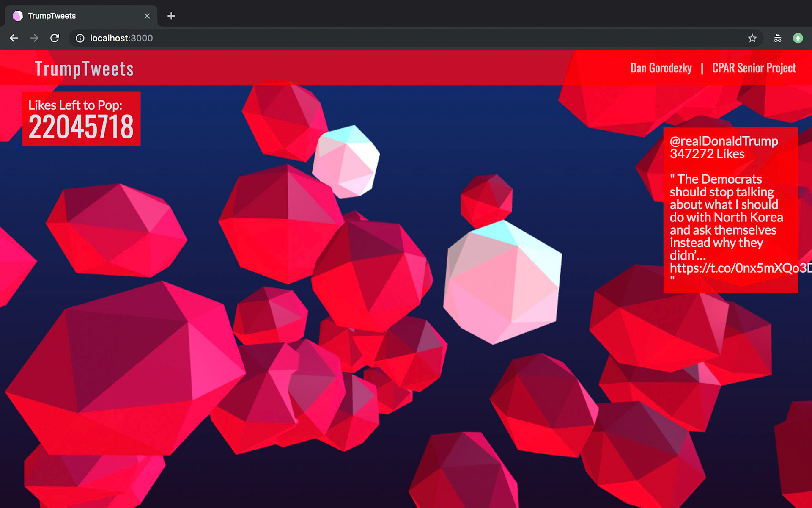
Task: Click the browser forward arrow
Action: [34, 38]
